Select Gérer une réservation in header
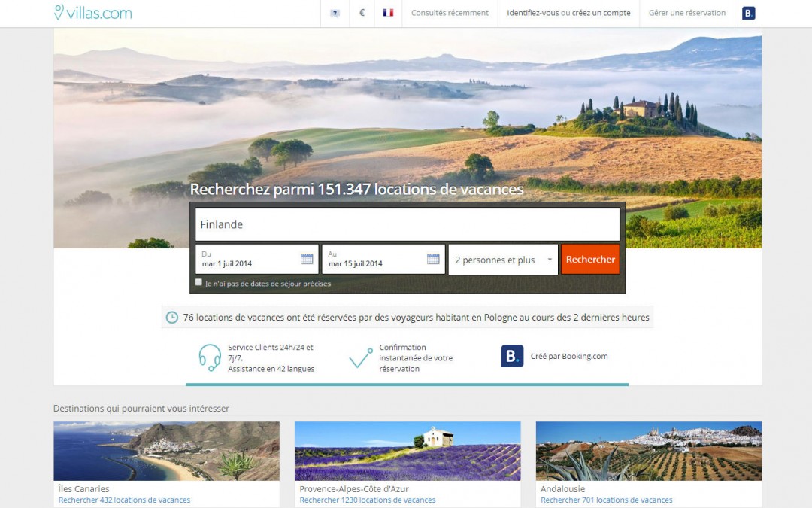812x508 pixels. (x=687, y=13)
